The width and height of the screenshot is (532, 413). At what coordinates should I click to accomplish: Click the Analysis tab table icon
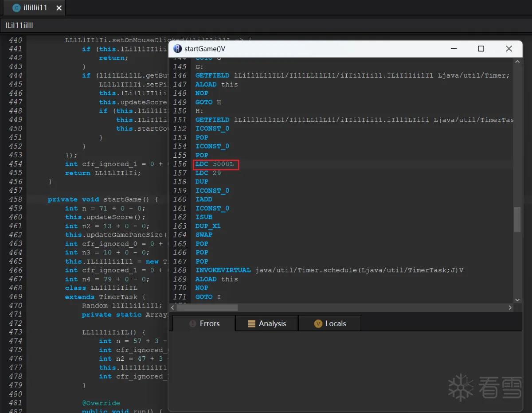[x=251, y=323]
